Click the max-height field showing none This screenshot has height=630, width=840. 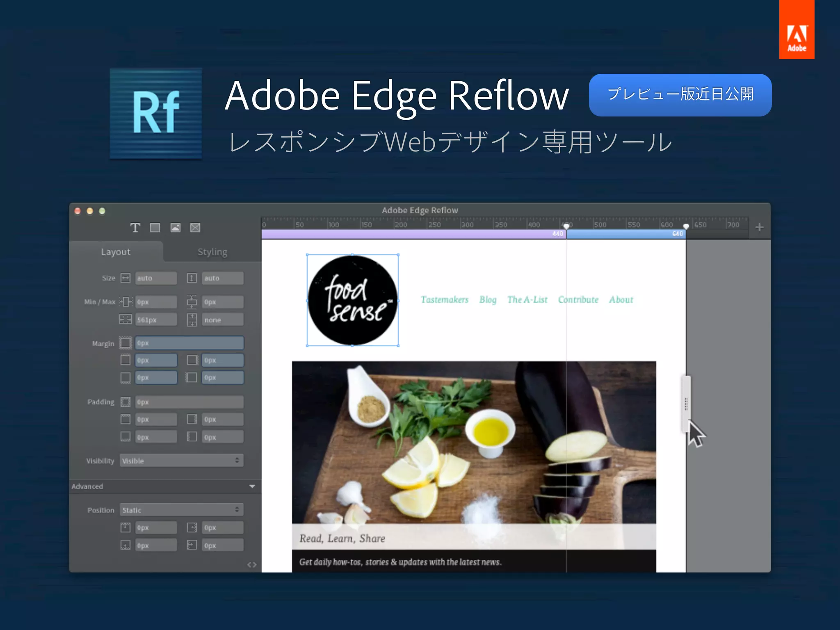(223, 320)
